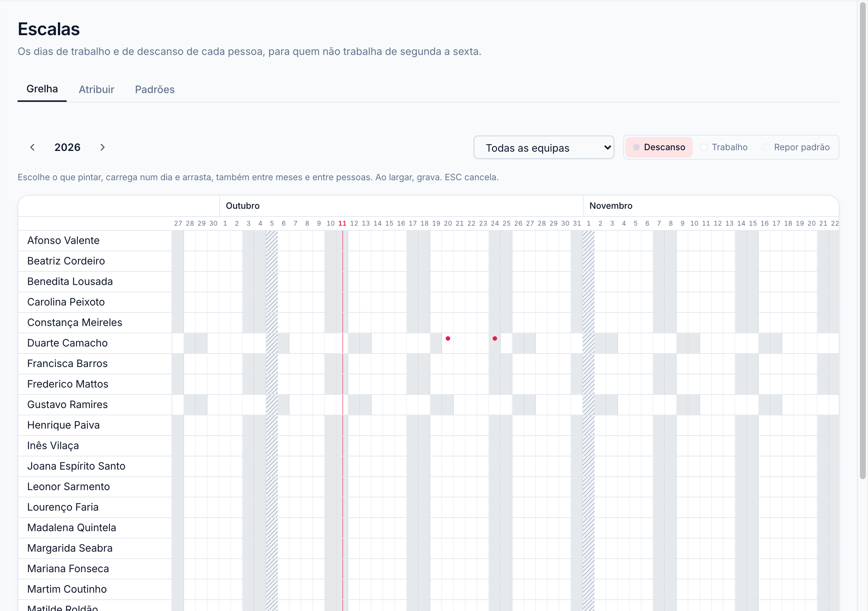The height and width of the screenshot is (611, 868).
Task: Click the Joana Espírito Santo row name
Action: 76,466
